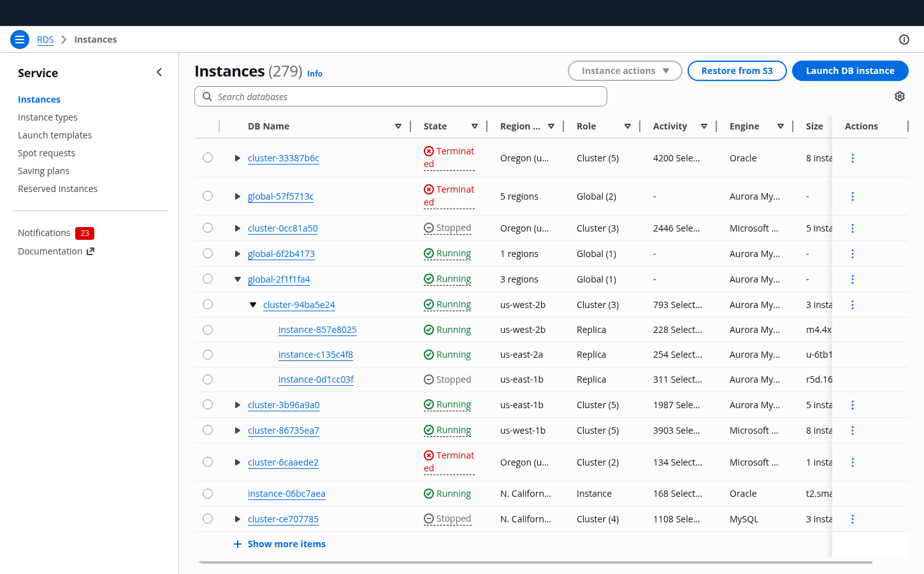The image size is (924, 574).
Task: Click the State column sort icon
Action: click(x=474, y=126)
